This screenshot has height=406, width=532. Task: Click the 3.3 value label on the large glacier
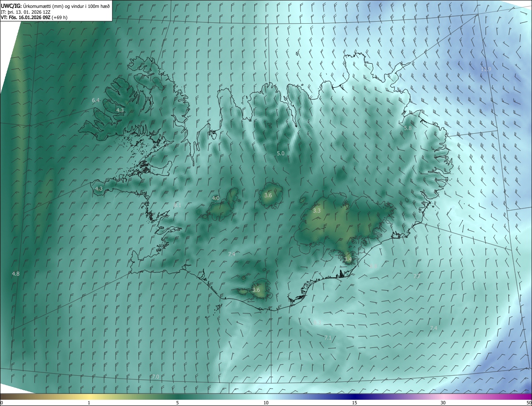tap(317, 210)
